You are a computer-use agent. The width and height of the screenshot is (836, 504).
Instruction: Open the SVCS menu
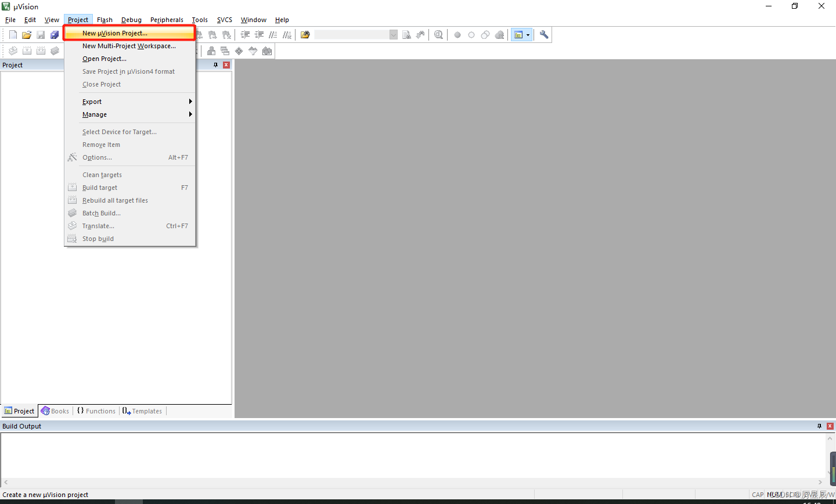click(225, 20)
